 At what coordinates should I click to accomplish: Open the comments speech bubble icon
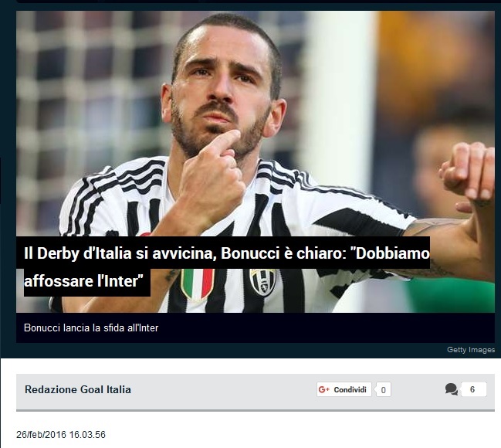click(x=451, y=389)
